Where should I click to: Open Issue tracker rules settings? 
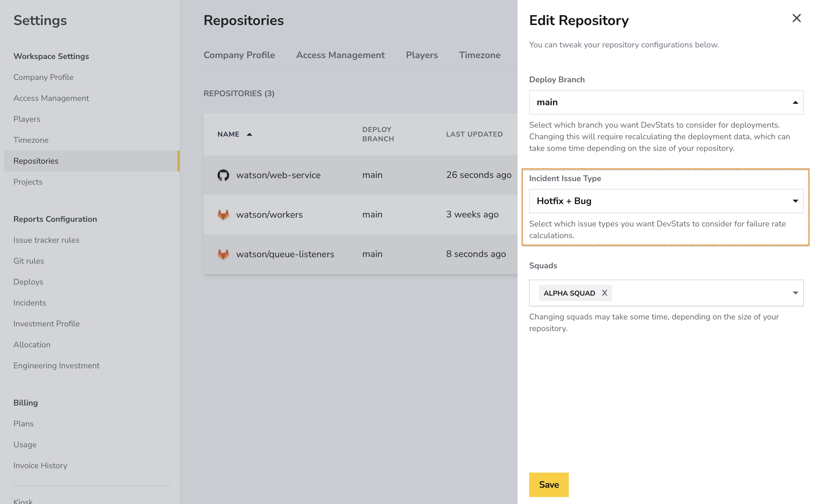[x=46, y=240]
